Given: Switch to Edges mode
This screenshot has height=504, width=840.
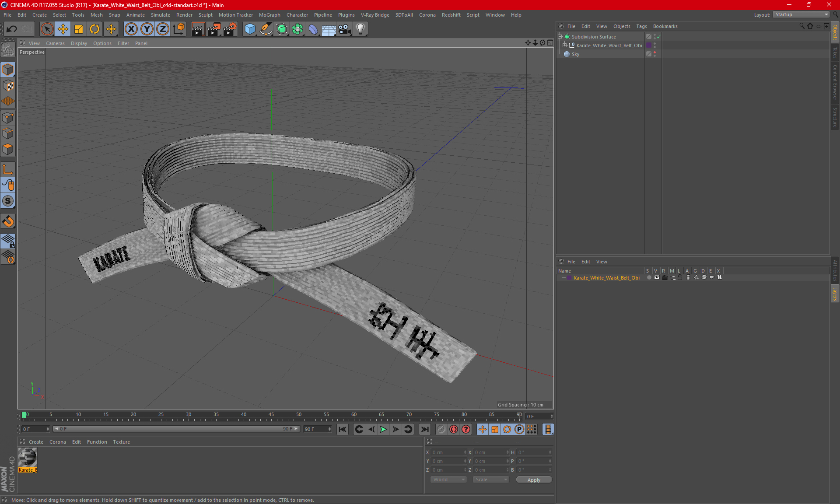Looking at the screenshot, I should [8, 133].
